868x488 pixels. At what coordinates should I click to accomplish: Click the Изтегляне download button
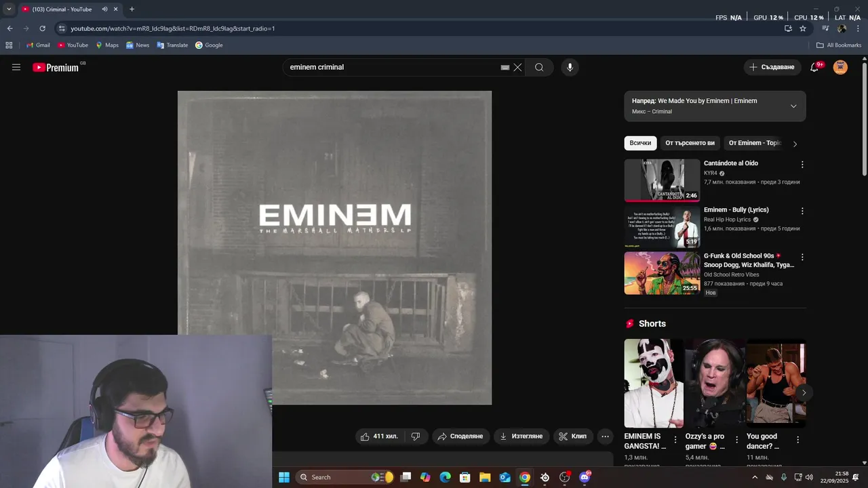pos(521,436)
